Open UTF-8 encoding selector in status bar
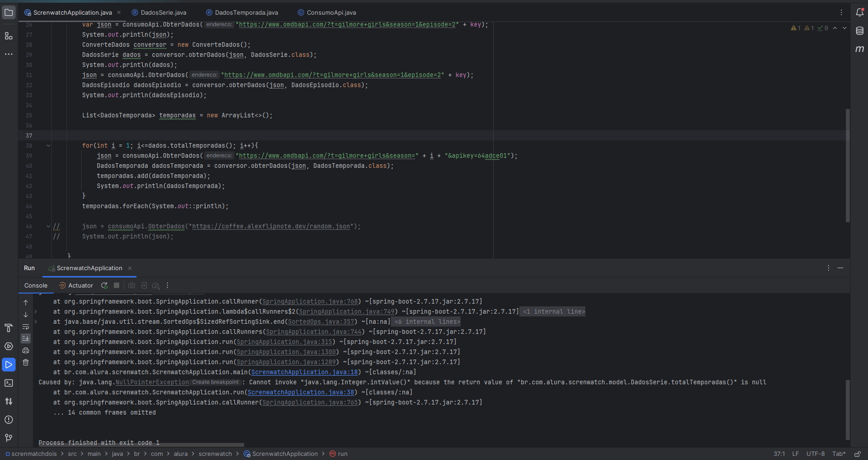868x460 pixels. [x=816, y=454]
